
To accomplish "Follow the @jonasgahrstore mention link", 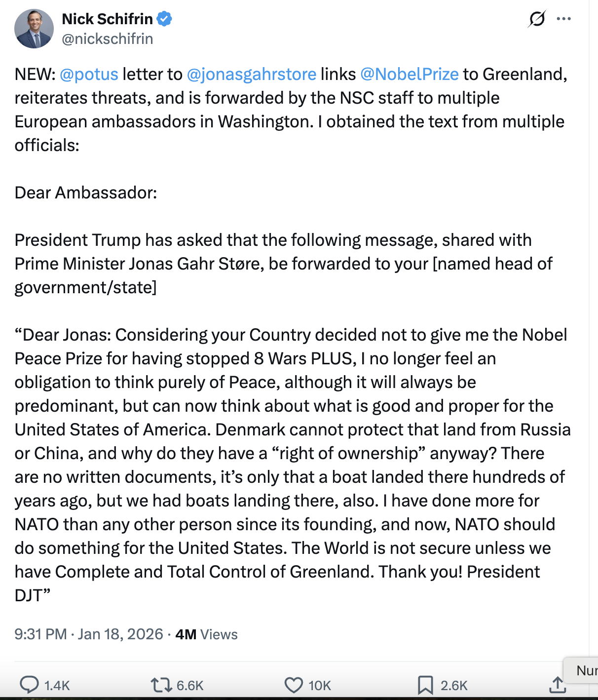I will click(252, 74).
